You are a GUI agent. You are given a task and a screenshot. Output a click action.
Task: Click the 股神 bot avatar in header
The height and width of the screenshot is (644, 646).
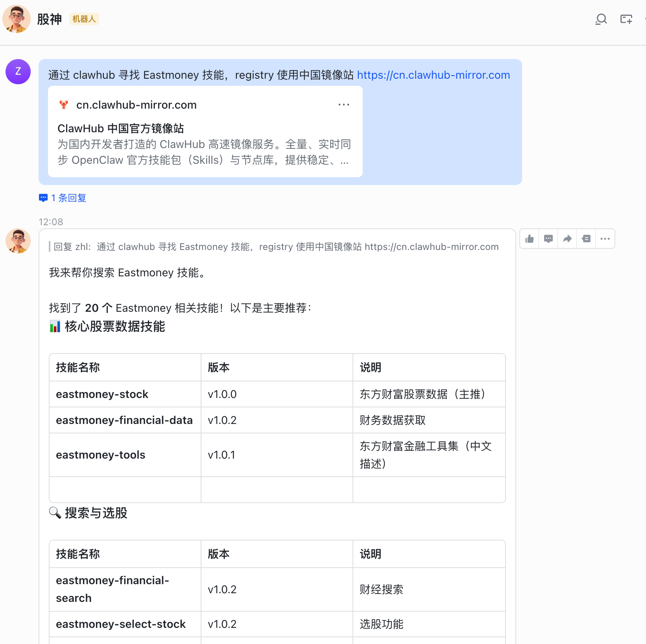tap(17, 19)
